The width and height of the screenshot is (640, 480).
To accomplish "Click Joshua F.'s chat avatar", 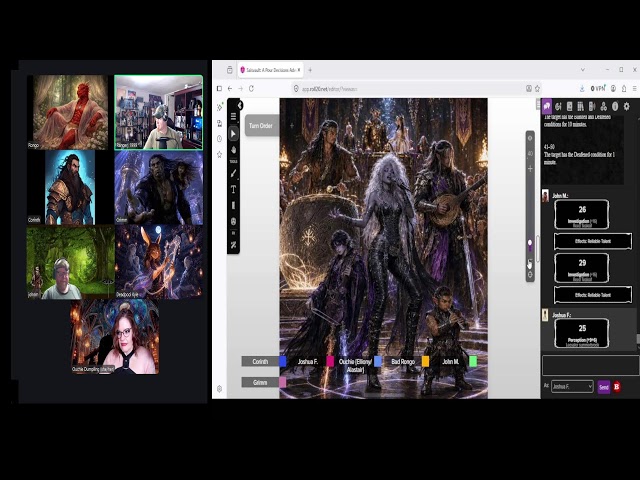I will coord(545,315).
